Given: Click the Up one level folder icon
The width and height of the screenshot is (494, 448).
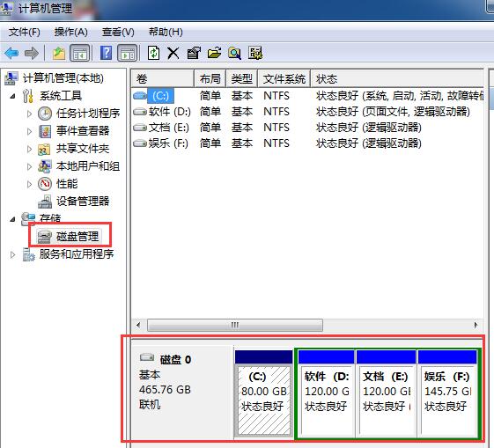Looking at the screenshot, I should pyautogui.click(x=59, y=53).
